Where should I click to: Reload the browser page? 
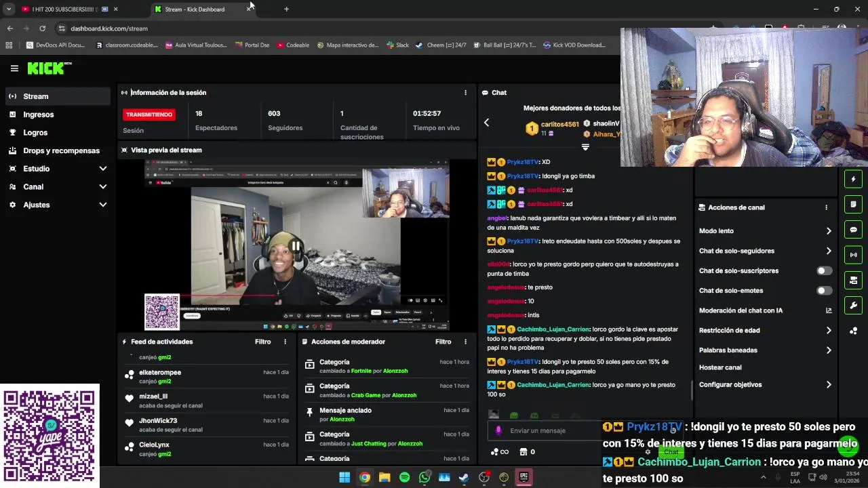tap(42, 28)
